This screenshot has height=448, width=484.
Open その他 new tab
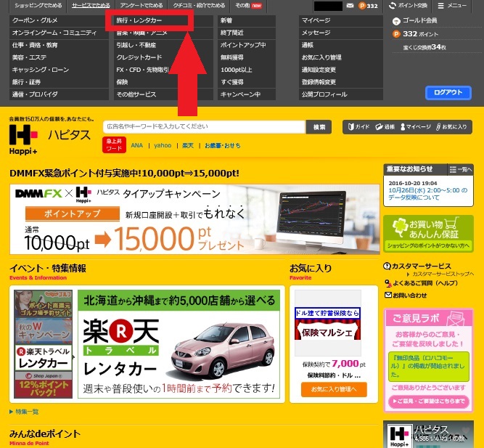(248, 6)
